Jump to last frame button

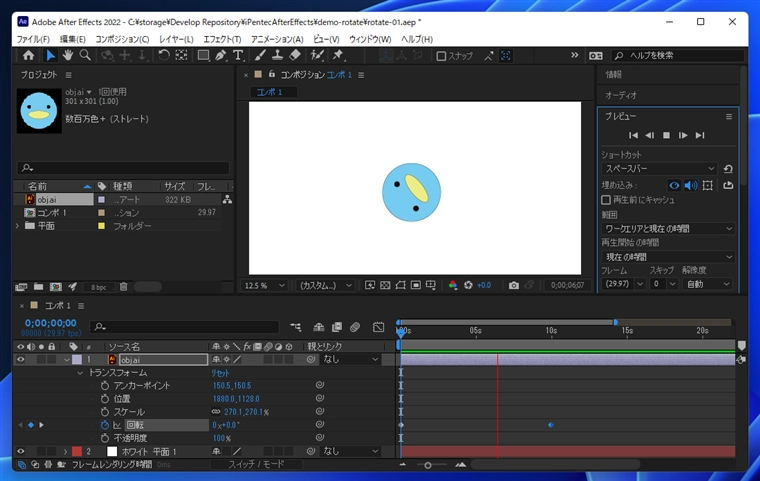(x=700, y=135)
